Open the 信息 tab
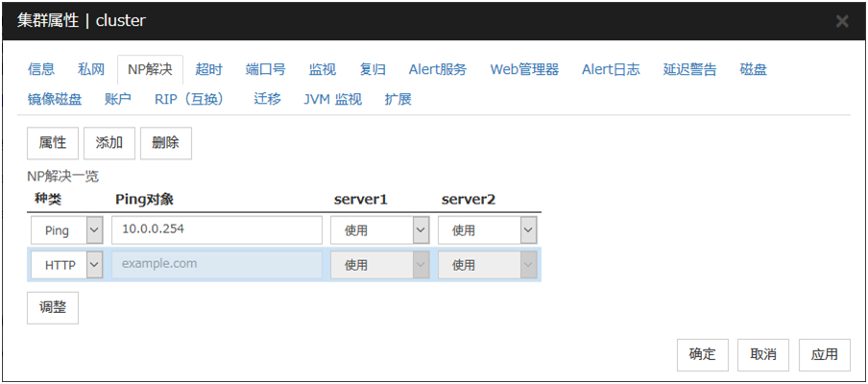868x384 pixels. click(x=41, y=69)
